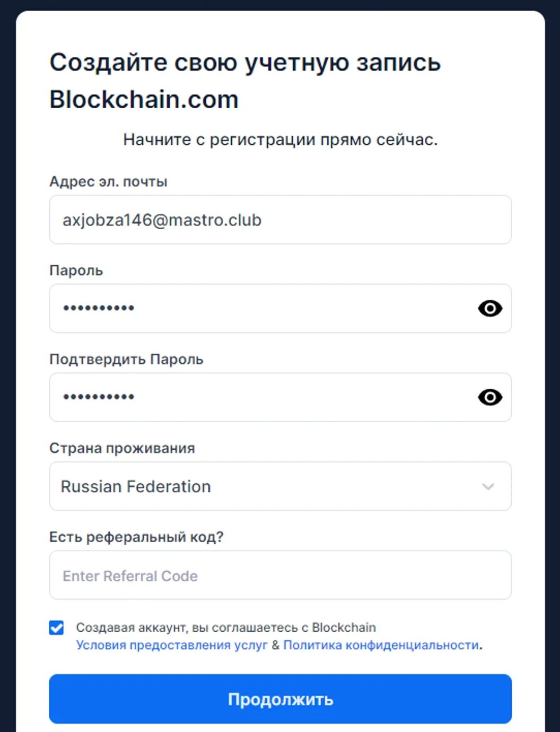Click the Создавая аккаунт agreement text
The height and width of the screenshot is (732, 560).
point(226,628)
